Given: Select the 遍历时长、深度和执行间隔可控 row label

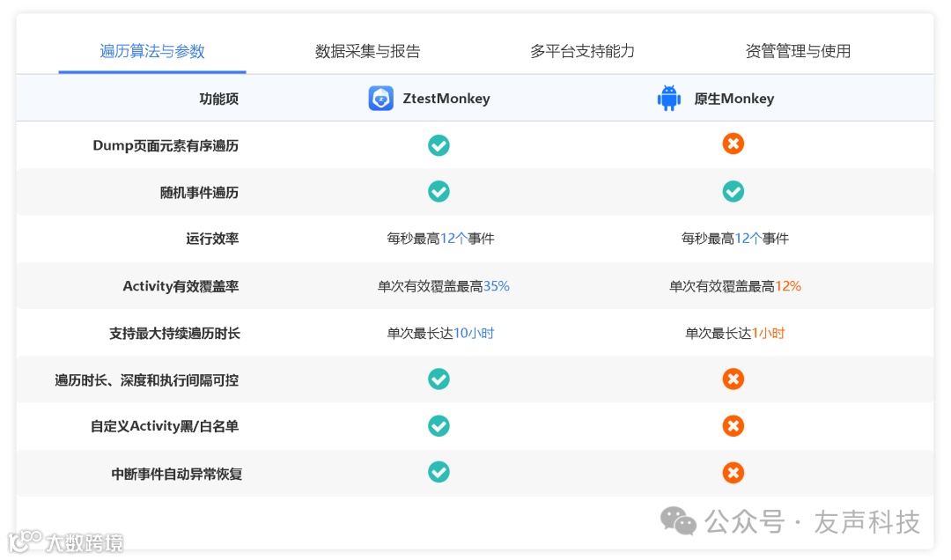Looking at the screenshot, I should [x=147, y=380].
